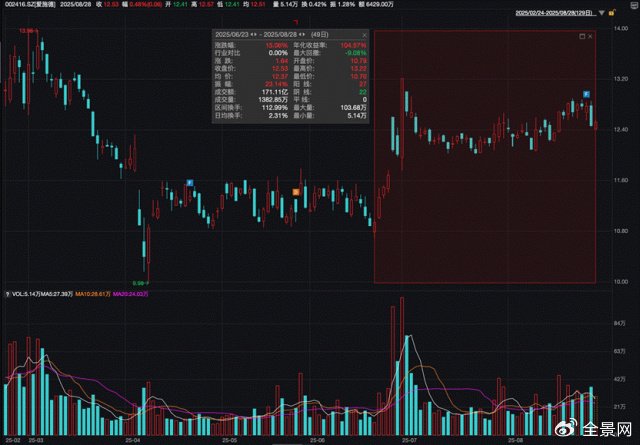Viewport: 640px width, 445px height.
Task: Open the volume indicator help question mark
Action: click(x=7, y=294)
